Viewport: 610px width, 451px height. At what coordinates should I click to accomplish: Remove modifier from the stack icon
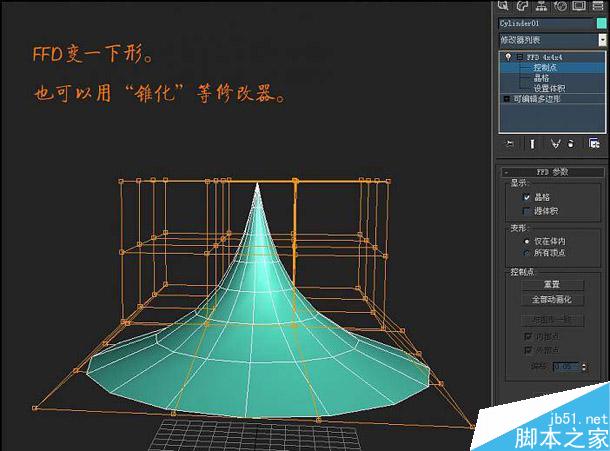point(571,144)
